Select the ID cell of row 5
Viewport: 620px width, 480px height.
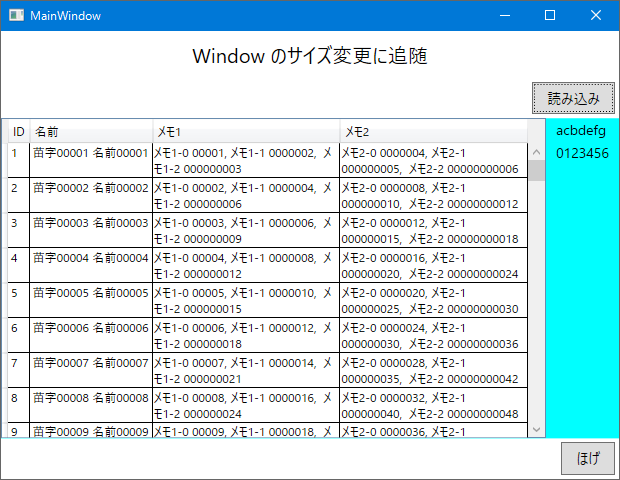point(19,300)
